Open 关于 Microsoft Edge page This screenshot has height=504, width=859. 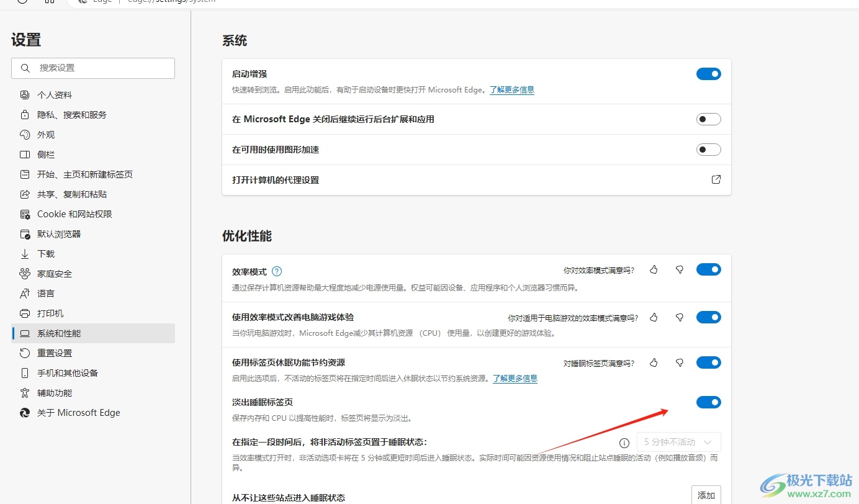tap(93, 413)
